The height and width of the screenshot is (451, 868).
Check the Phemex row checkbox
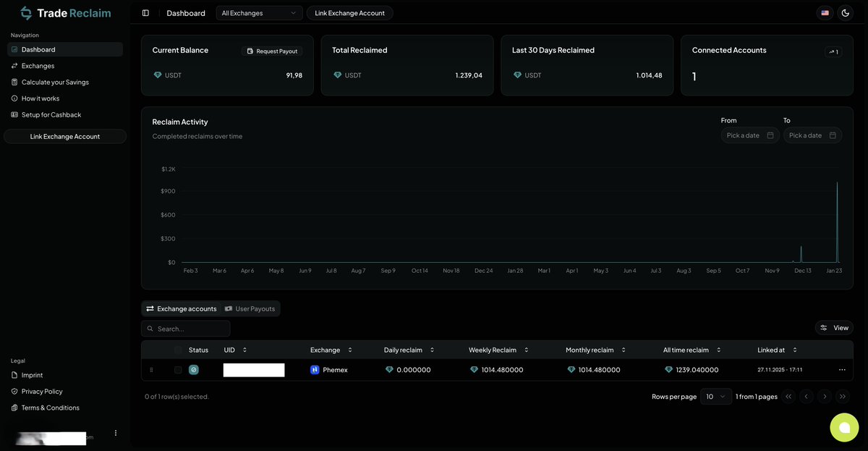(178, 370)
